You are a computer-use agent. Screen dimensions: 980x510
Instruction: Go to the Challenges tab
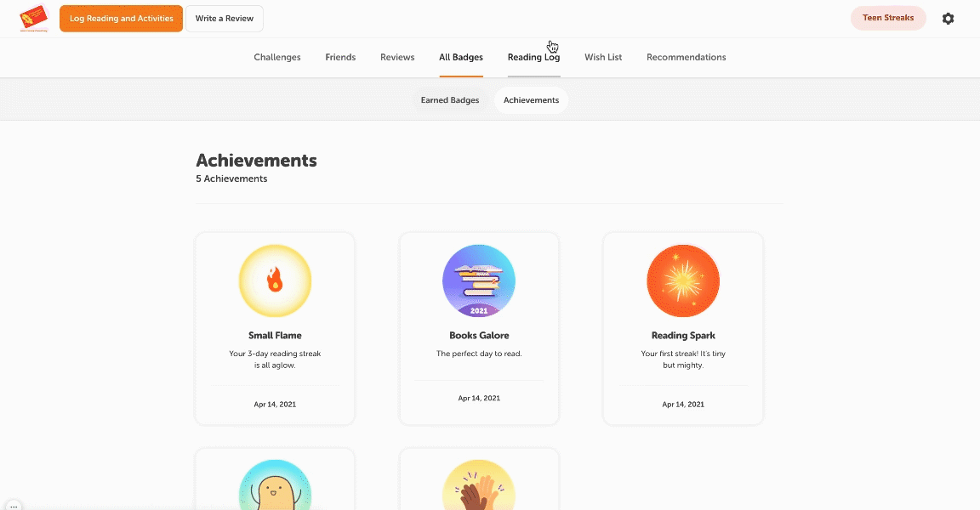point(276,58)
